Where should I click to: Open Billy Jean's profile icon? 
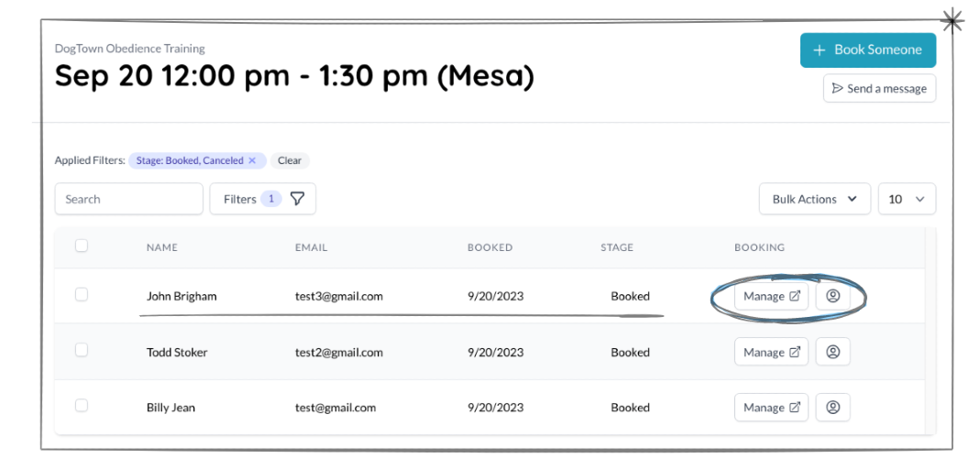pyautogui.click(x=832, y=408)
